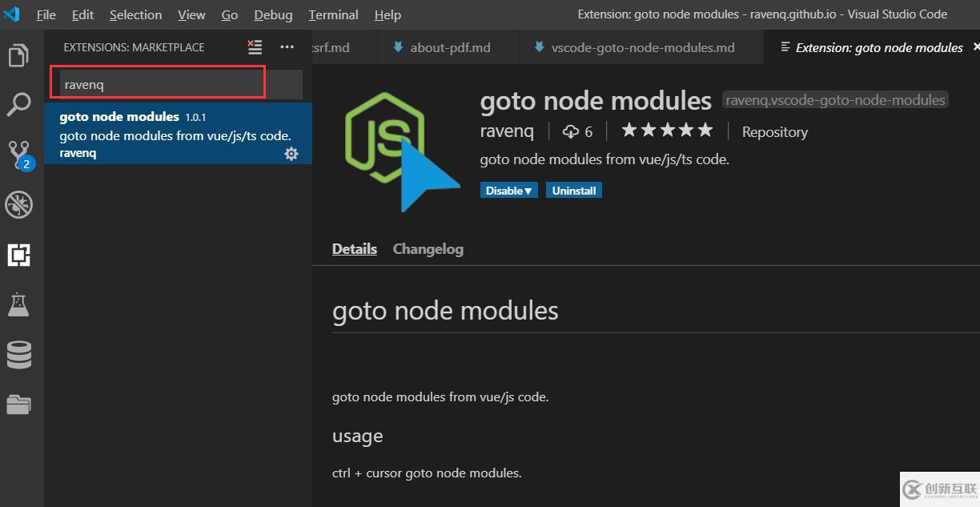Open the Explorer view in activity bar
980x507 pixels.
(18, 55)
